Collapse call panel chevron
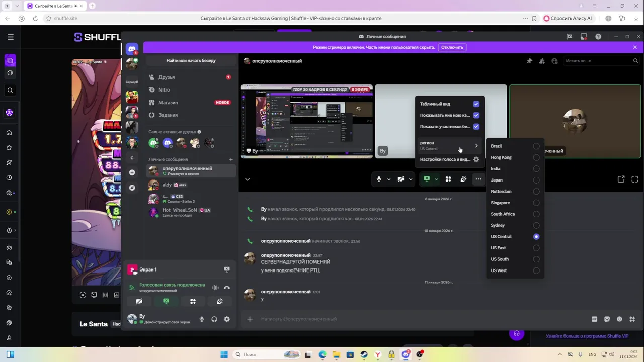This screenshot has width=644, height=362. [x=247, y=179]
